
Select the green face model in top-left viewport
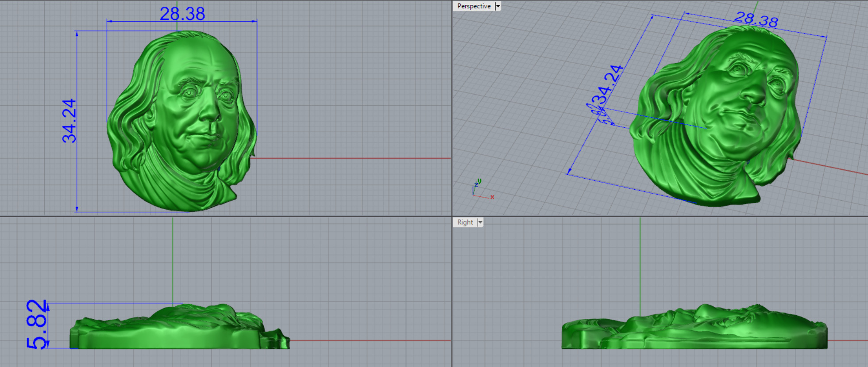[181, 121]
